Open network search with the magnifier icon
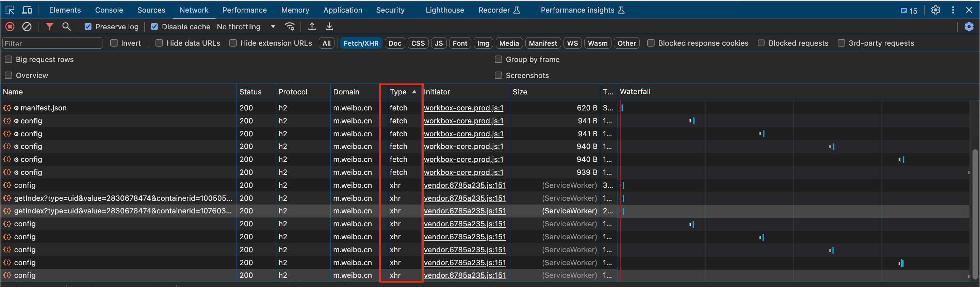 coord(67,27)
